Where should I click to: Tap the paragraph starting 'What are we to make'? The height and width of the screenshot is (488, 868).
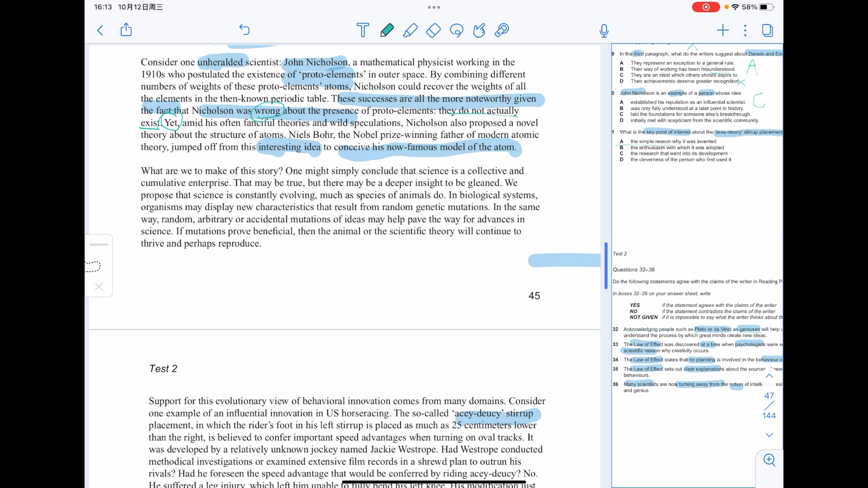[x=340, y=207]
